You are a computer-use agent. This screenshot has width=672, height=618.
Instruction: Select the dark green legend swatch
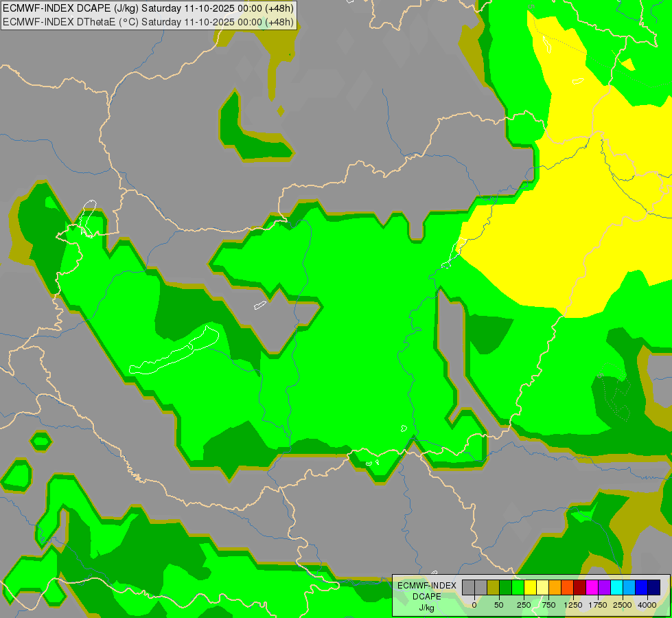point(505,587)
